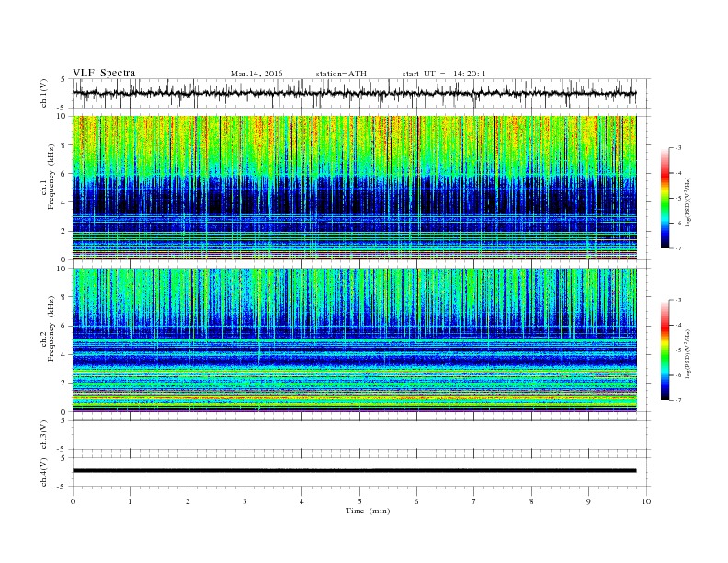Screen dimensions: 728x563
Task: Click the ch.1 voltage waveform trace
Action: tap(354, 93)
